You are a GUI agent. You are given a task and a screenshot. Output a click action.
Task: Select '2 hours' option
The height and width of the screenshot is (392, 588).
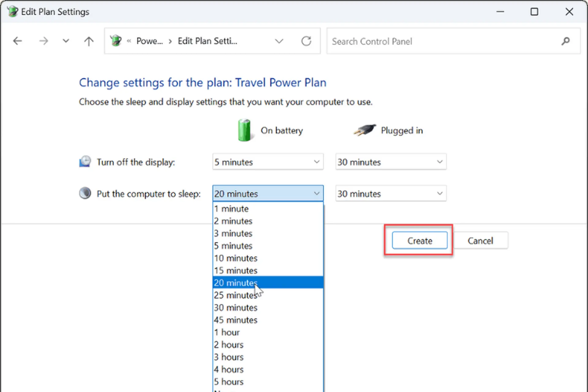pyautogui.click(x=268, y=345)
